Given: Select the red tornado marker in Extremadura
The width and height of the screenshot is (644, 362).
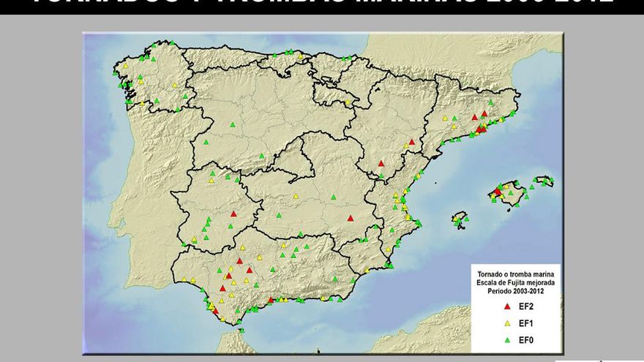Looking at the screenshot, I should click(233, 214).
